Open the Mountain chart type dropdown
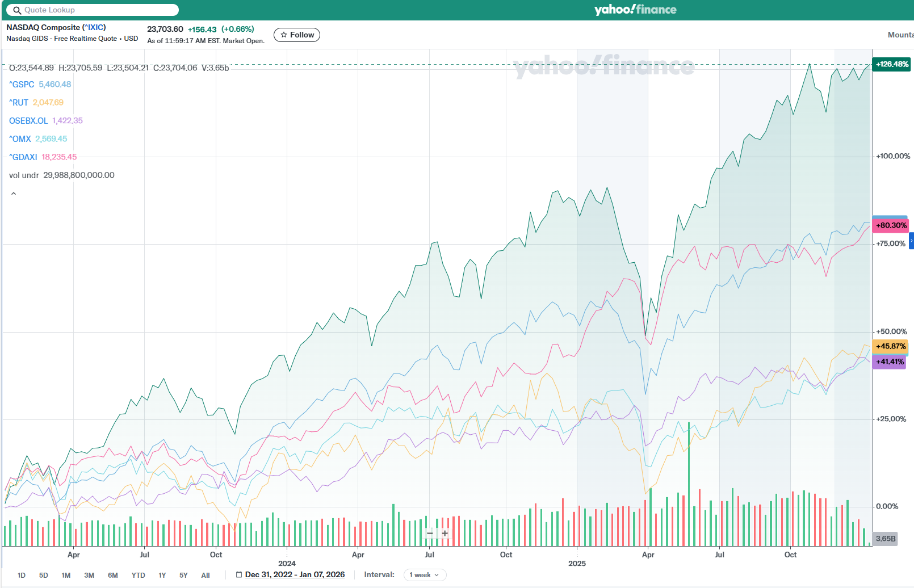 point(900,35)
